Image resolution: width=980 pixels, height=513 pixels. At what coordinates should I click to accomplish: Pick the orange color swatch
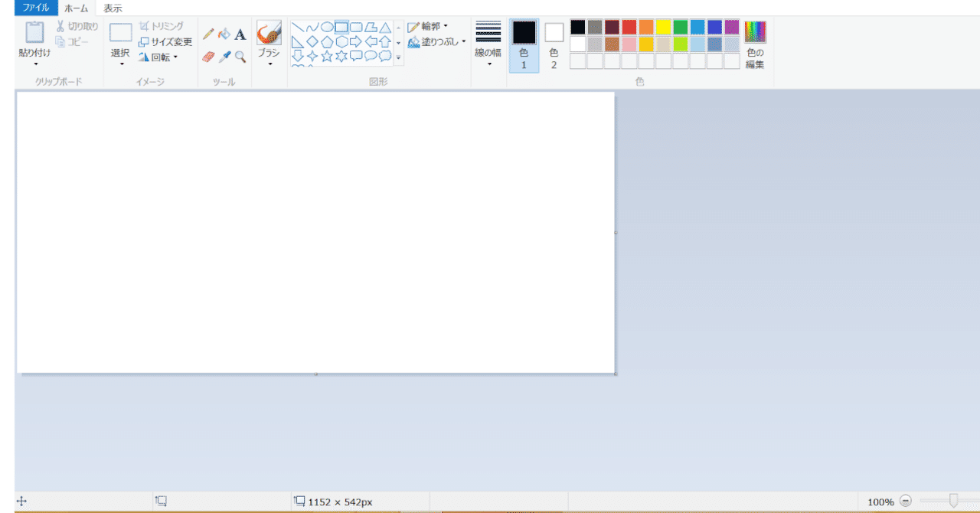pos(646,27)
